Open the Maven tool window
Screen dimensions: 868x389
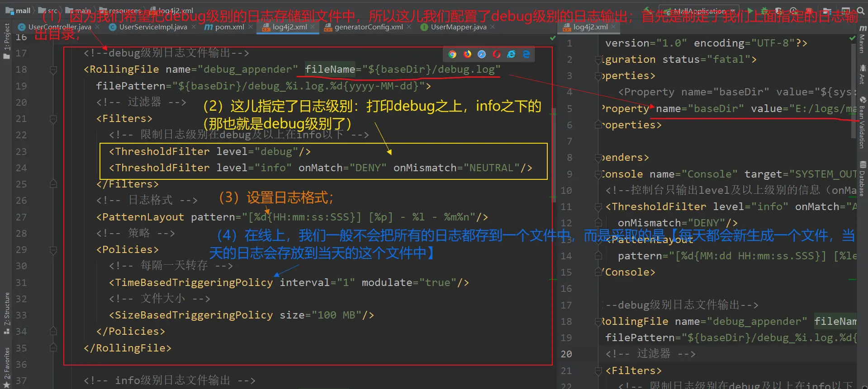pyautogui.click(x=863, y=40)
